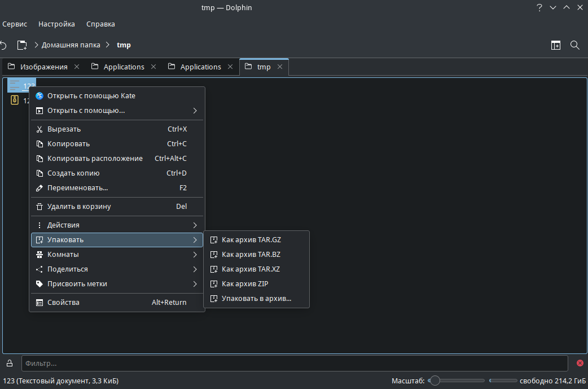The image size is (588, 389).
Task: Click into the Фильтр text field
Action: (x=293, y=363)
